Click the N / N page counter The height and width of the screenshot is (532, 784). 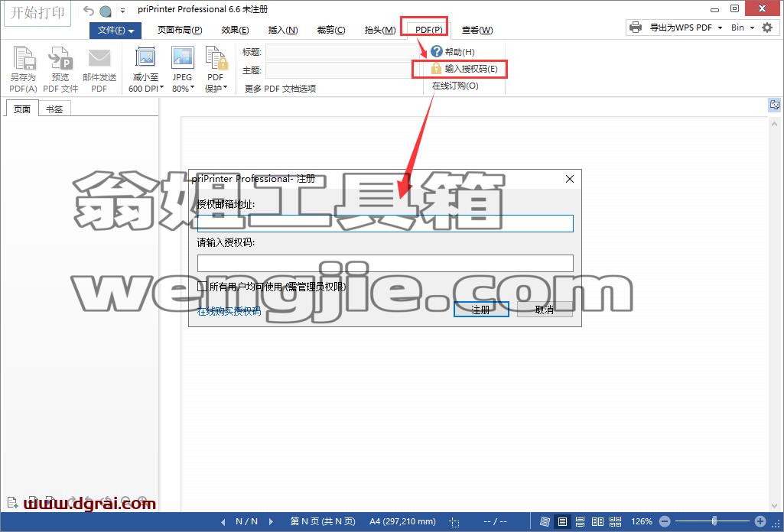click(x=246, y=521)
